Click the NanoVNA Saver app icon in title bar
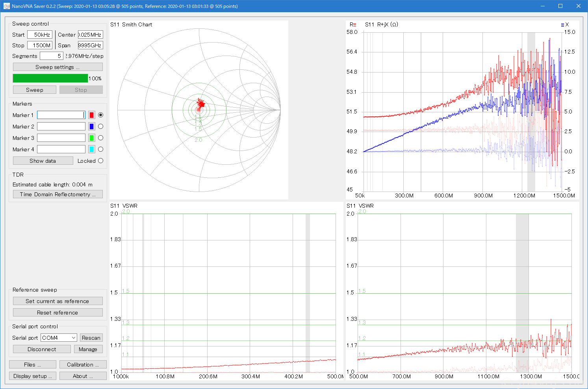Image resolution: width=588 pixels, height=389 pixels. 6,6
